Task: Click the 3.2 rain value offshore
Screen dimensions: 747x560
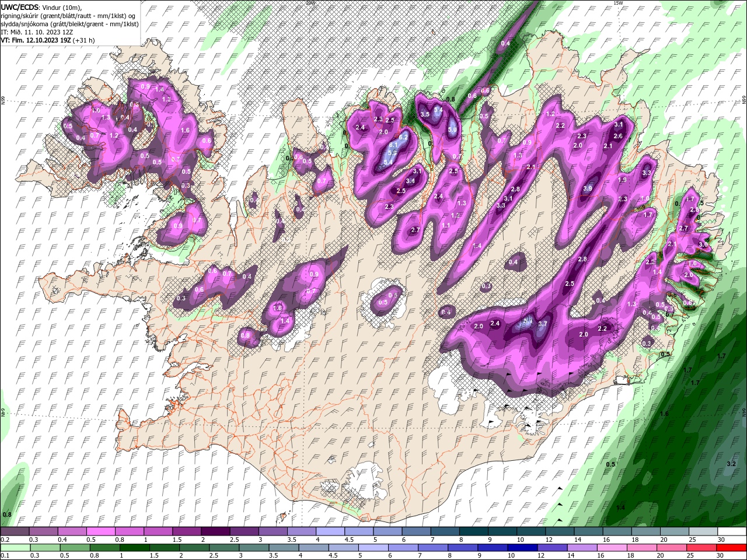Action: pos(732,464)
